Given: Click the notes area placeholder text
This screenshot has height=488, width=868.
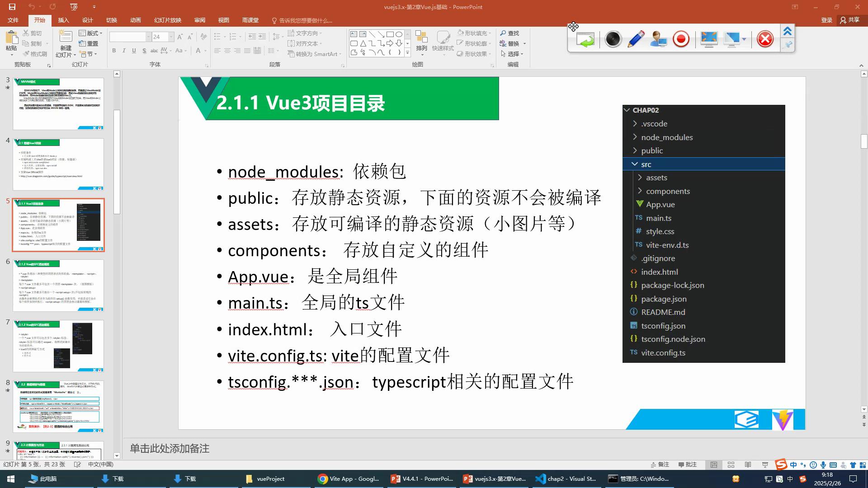Looking at the screenshot, I should click(170, 449).
